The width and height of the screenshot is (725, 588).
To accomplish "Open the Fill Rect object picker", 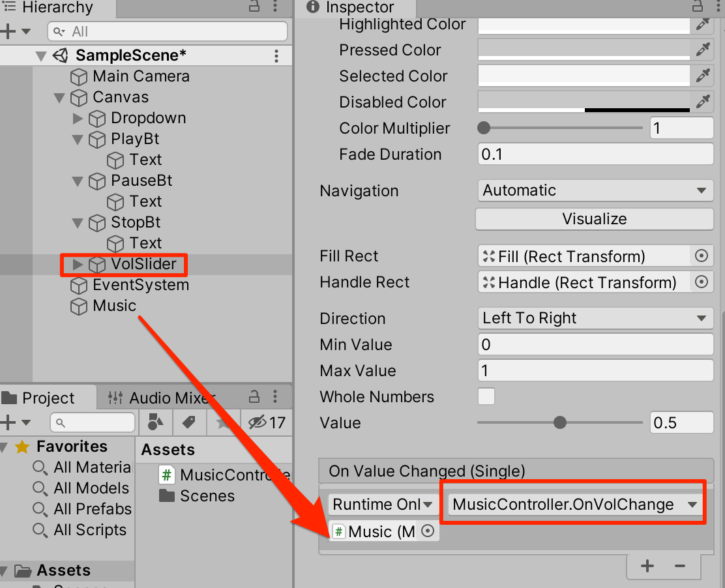I will [x=702, y=256].
